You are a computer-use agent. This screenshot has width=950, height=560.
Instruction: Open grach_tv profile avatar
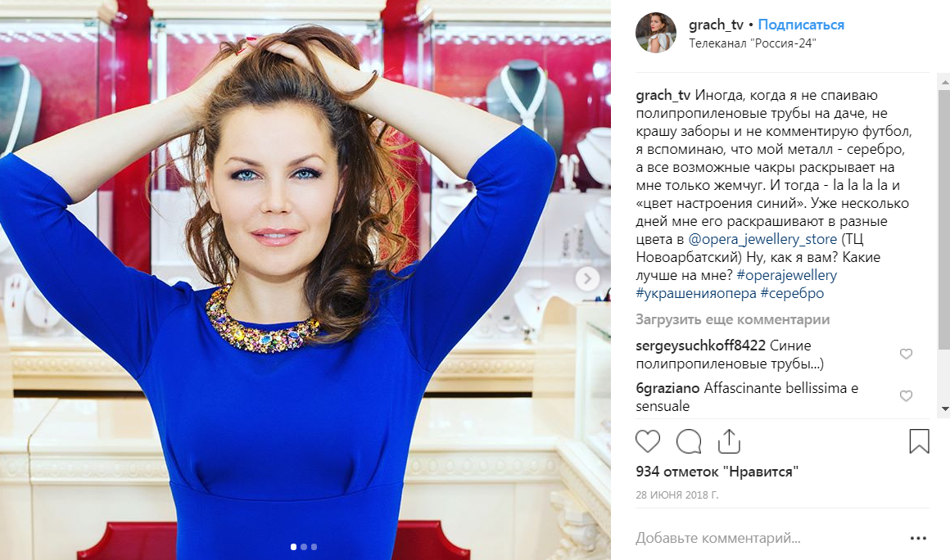tap(655, 33)
